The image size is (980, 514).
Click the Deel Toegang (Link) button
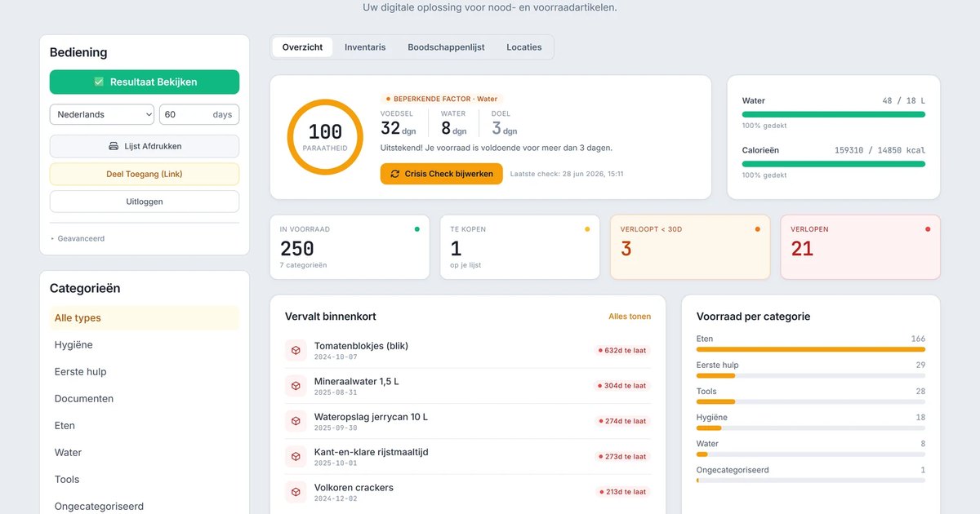[x=145, y=174]
